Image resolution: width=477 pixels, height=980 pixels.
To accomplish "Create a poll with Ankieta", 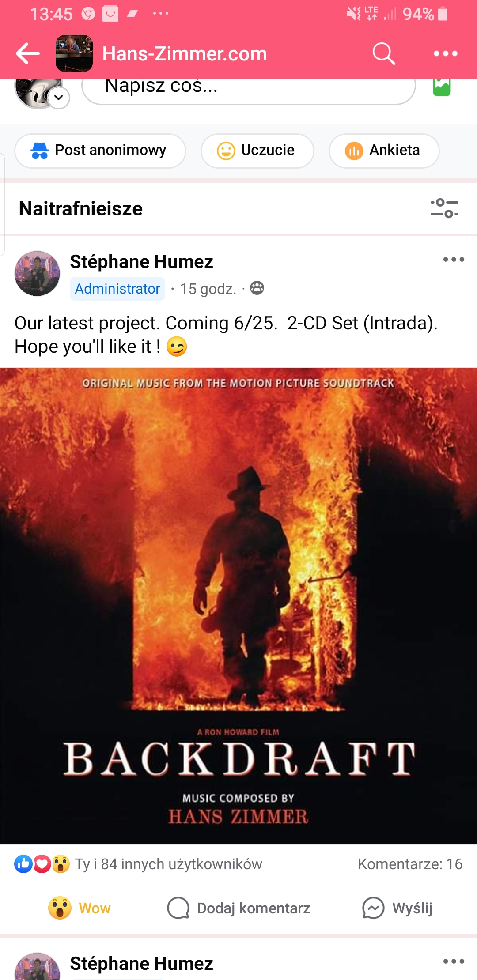I will (x=384, y=151).
